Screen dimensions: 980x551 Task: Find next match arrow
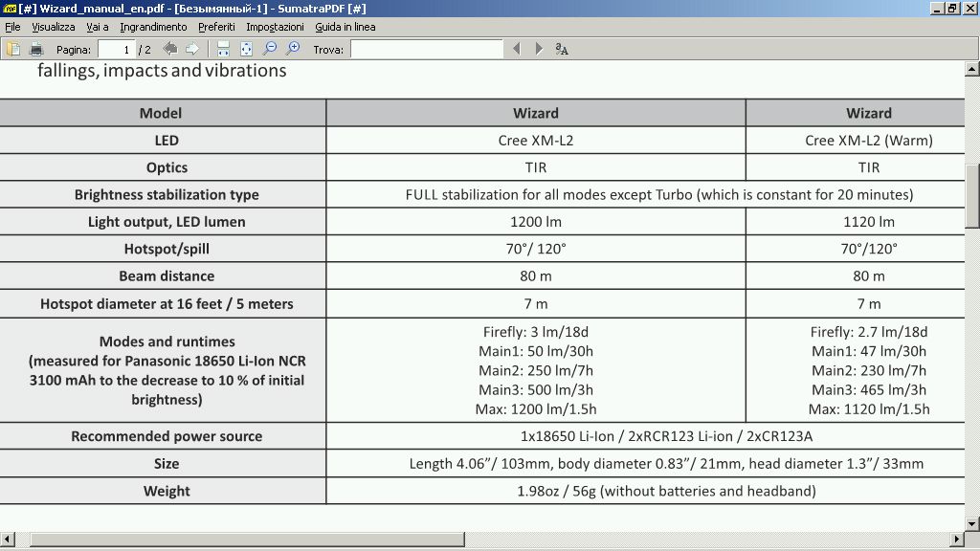[539, 49]
